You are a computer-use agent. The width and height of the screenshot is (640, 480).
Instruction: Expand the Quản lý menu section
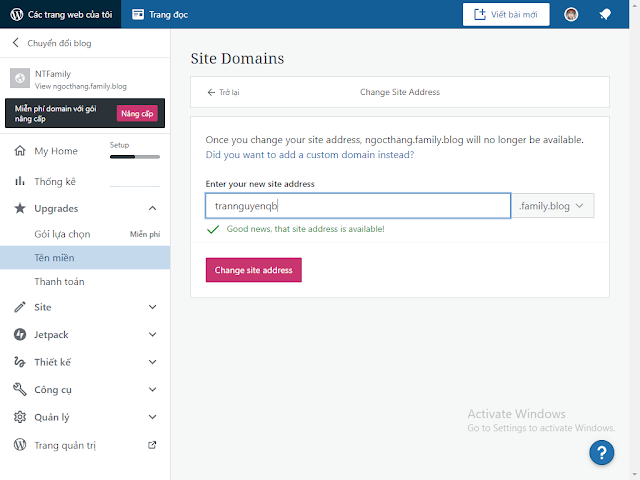point(152,417)
